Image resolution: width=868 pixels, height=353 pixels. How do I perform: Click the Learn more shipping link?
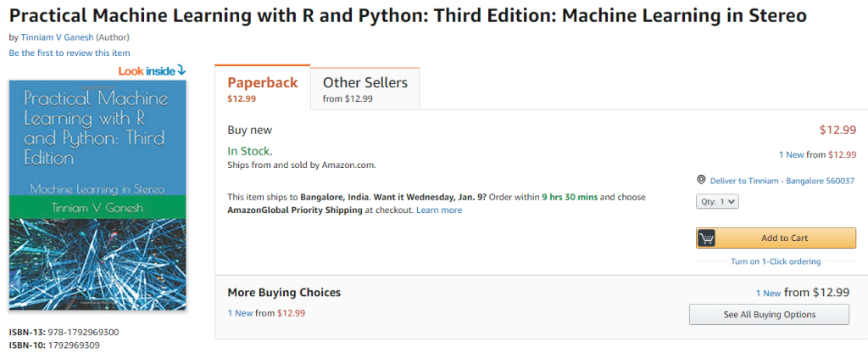coord(439,210)
